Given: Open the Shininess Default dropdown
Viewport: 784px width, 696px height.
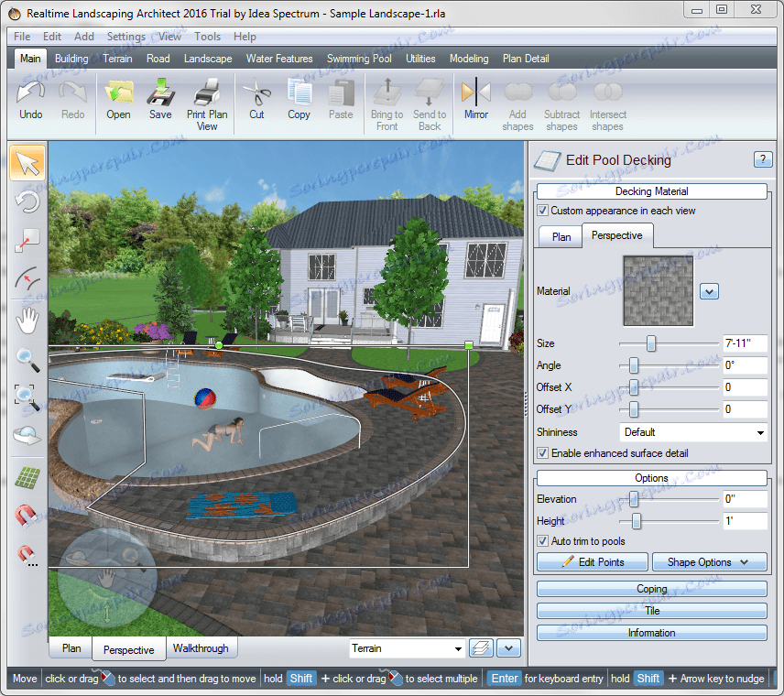Looking at the screenshot, I should coord(692,432).
